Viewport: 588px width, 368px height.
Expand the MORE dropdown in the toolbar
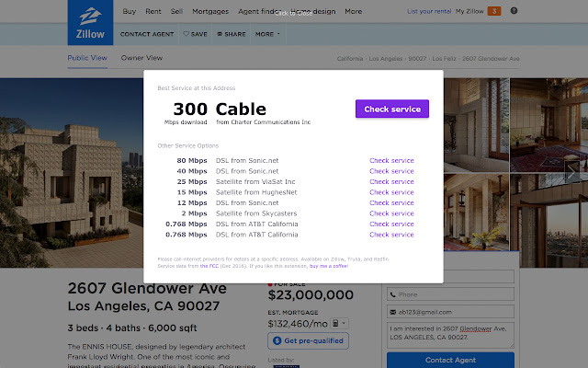point(267,34)
